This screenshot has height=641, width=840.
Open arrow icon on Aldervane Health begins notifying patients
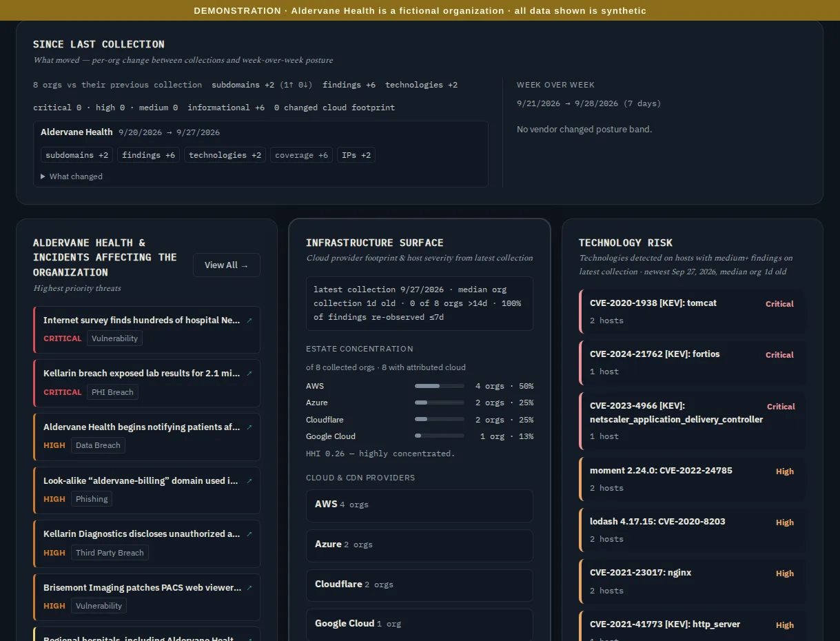[x=249, y=427]
